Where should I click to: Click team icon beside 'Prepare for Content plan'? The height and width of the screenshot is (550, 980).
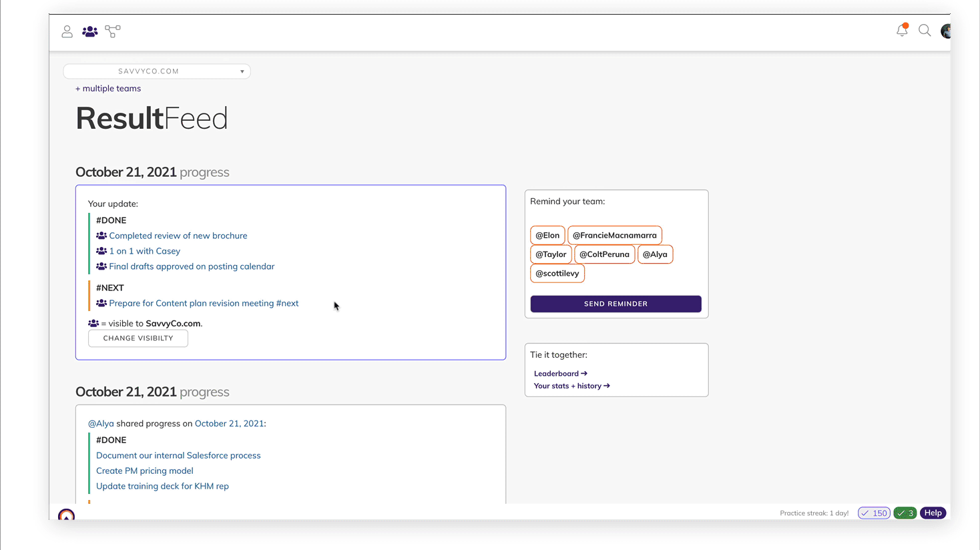point(101,303)
